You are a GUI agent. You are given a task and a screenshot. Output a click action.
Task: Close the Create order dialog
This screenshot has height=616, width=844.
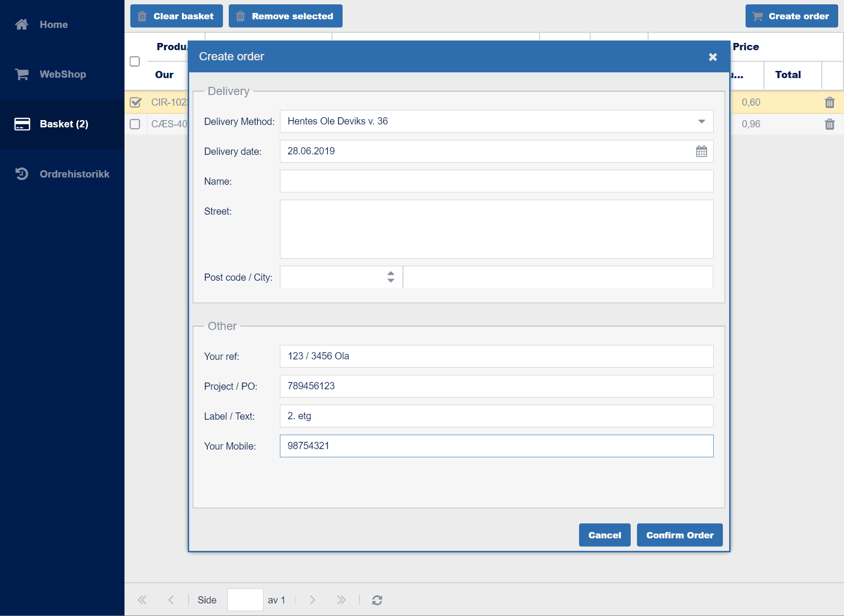pyautogui.click(x=712, y=57)
